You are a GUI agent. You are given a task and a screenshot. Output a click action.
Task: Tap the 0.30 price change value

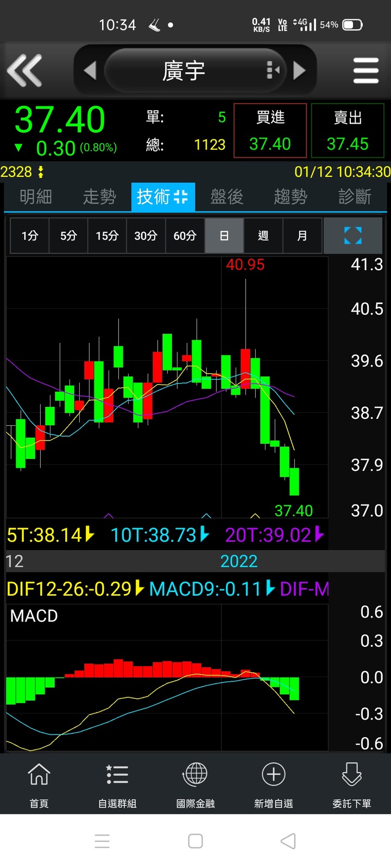point(56,148)
